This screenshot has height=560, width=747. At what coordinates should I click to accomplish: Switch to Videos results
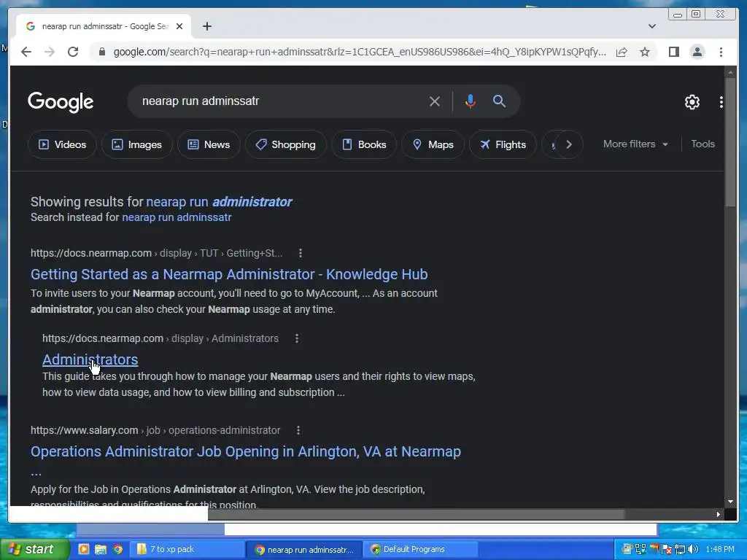point(63,144)
